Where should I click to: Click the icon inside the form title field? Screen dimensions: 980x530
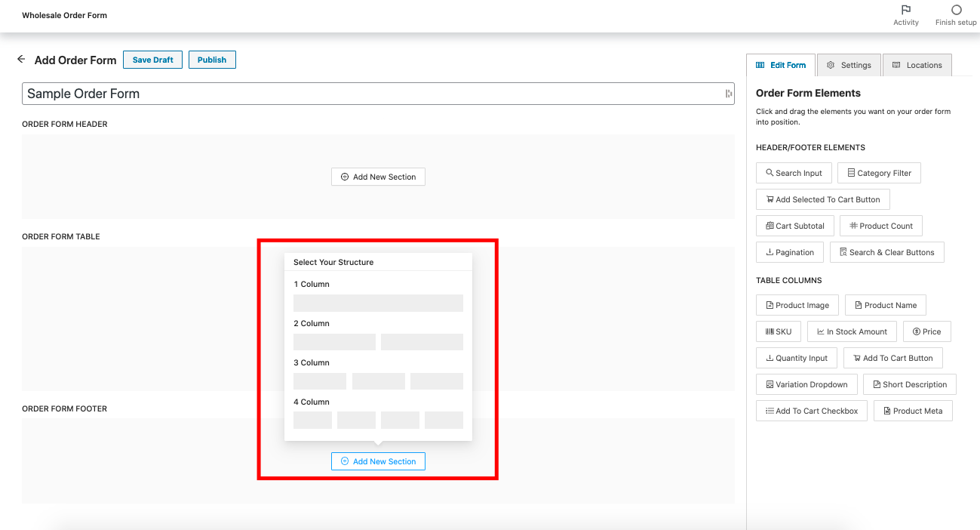click(728, 94)
